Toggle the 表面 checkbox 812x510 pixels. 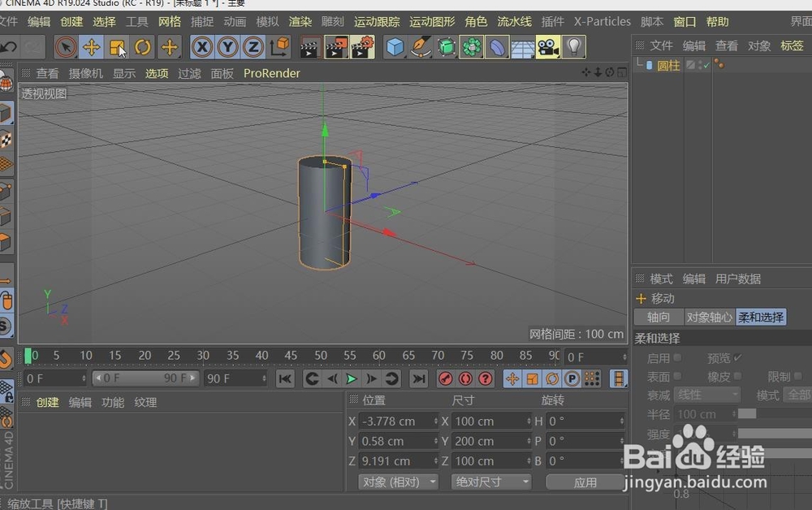tap(677, 376)
